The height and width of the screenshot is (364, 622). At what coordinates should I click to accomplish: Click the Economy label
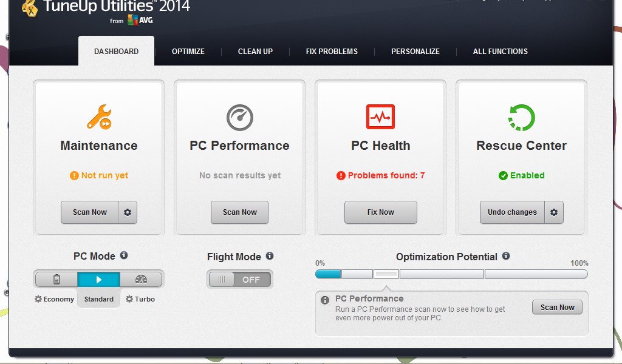(x=59, y=299)
